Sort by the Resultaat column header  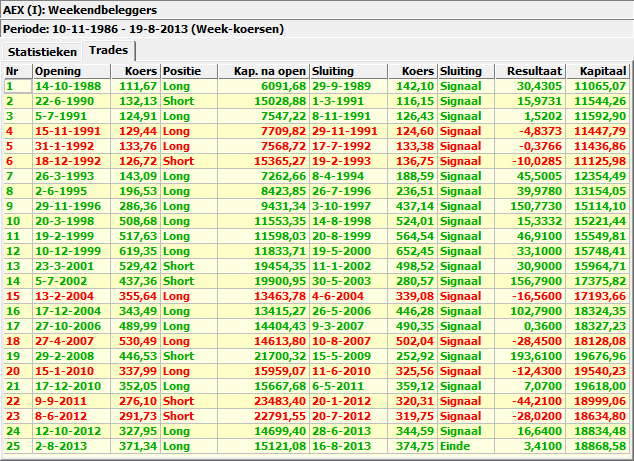point(530,71)
